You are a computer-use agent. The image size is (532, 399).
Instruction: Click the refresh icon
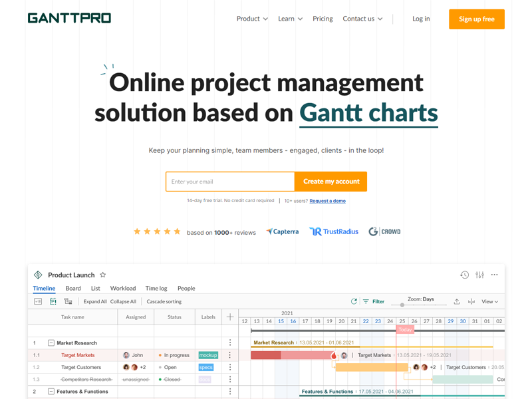tap(354, 301)
